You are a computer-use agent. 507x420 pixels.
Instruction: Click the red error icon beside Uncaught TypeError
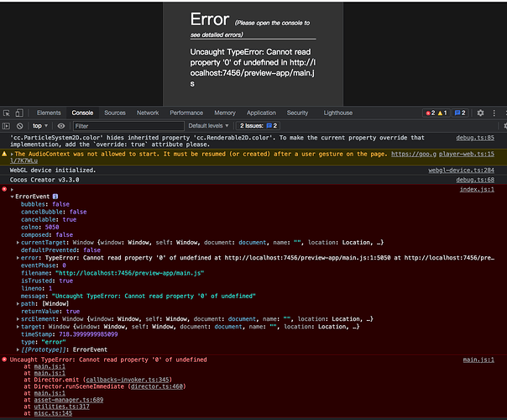[4, 360]
